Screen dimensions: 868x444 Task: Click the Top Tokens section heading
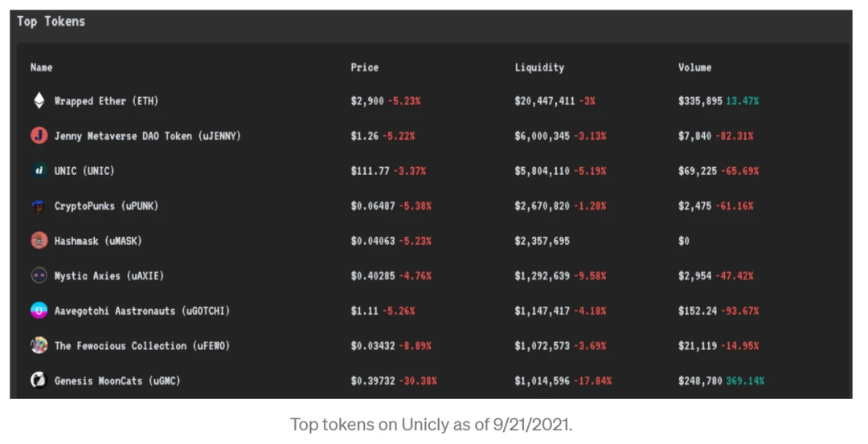[51, 22]
